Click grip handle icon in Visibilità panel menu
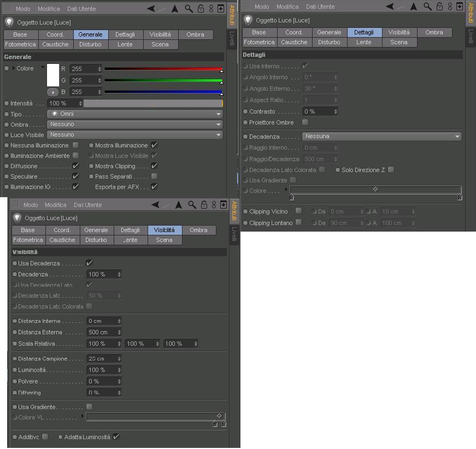This screenshot has height=449, width=476. point(16,205)
